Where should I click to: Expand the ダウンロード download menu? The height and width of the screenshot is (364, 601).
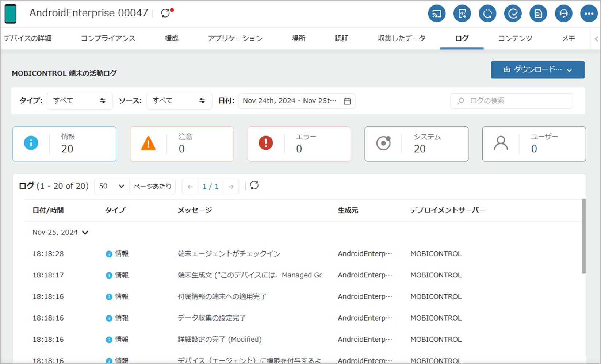[537, 70]
